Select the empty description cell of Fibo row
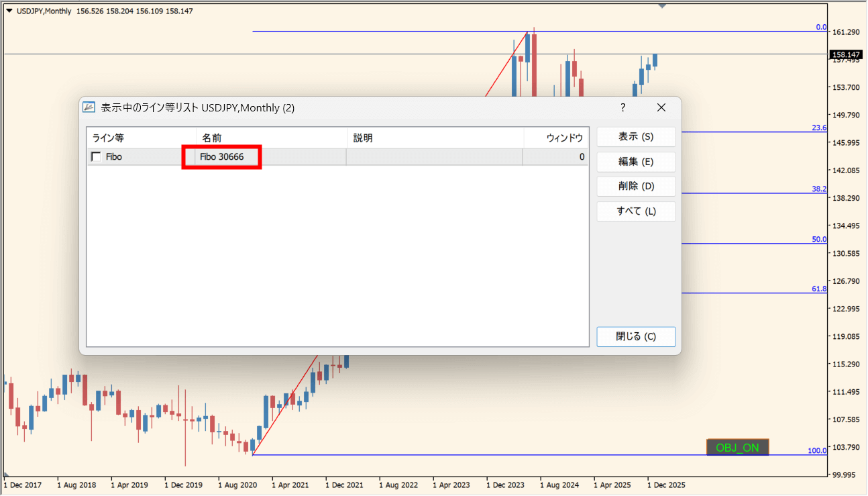Image resolution: width=868 pixels, height=496 pixels. [434, 157]
